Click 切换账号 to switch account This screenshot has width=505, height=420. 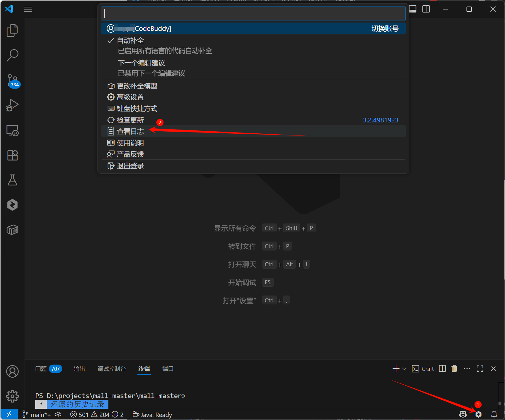(x=385, y=28)
